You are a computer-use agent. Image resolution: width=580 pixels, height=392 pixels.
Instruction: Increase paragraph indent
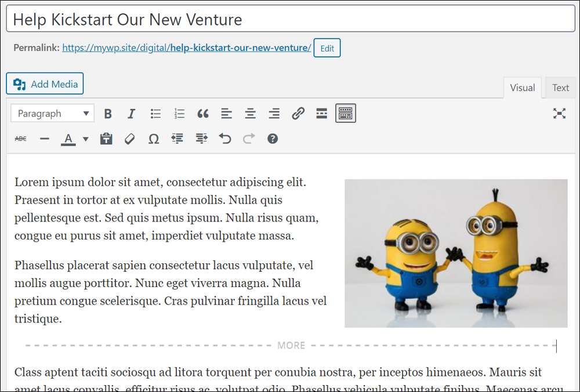[x=201, y=139]
